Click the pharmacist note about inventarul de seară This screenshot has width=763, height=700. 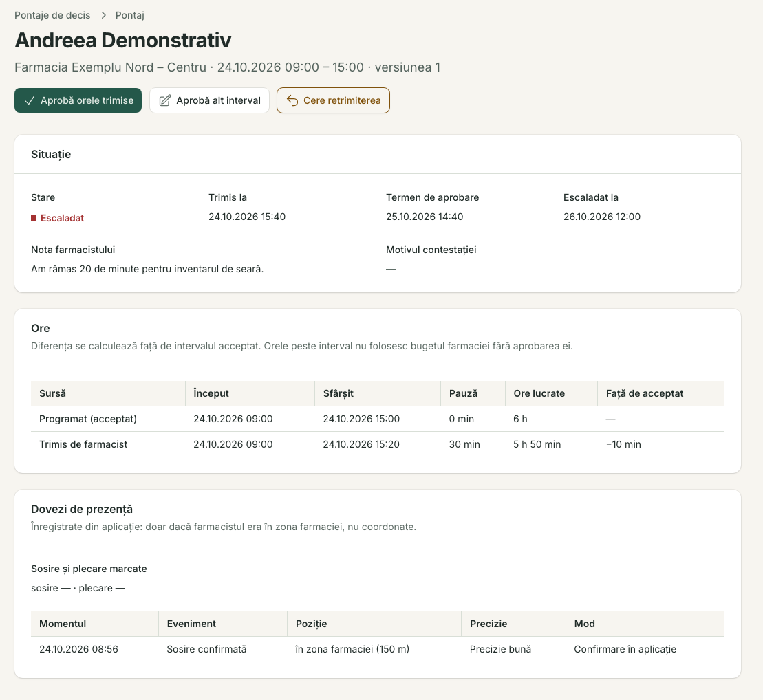tap(147, 269)
